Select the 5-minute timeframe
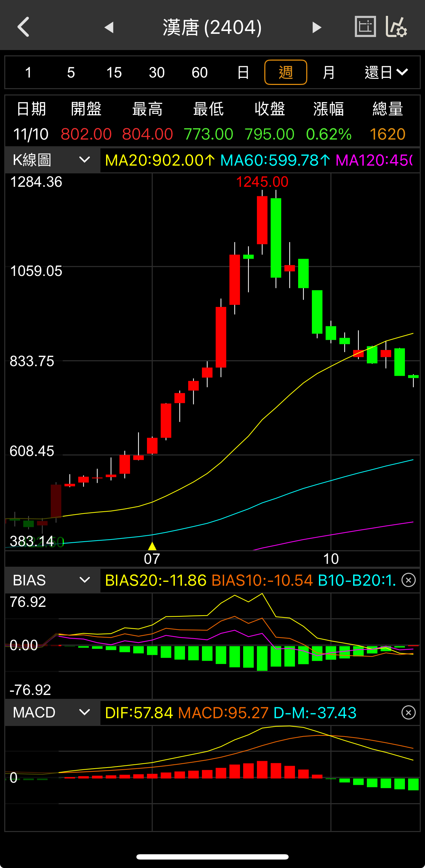Screen dimensions: 425x868 [x=71, y=73]
